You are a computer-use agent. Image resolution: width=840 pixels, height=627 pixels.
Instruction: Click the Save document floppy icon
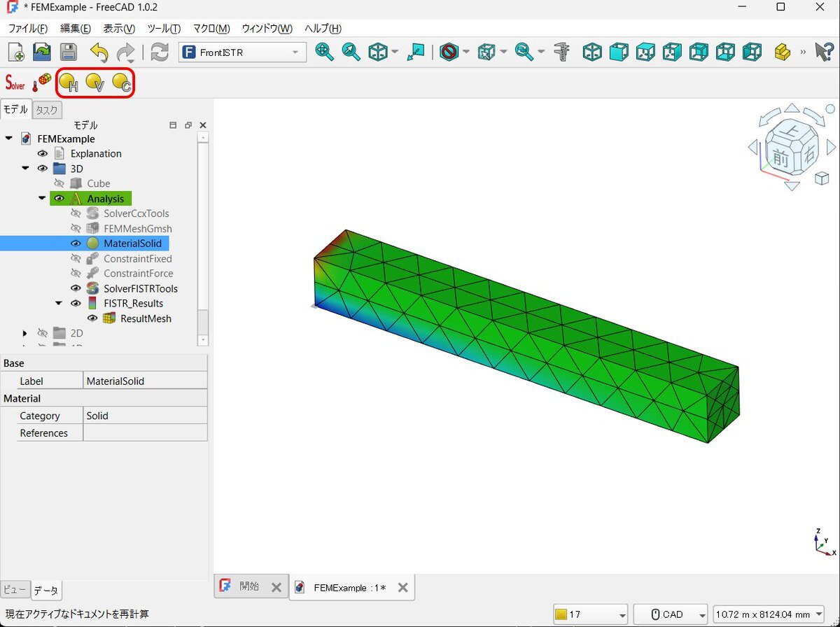pyautogui.click(x=68, y=52)
